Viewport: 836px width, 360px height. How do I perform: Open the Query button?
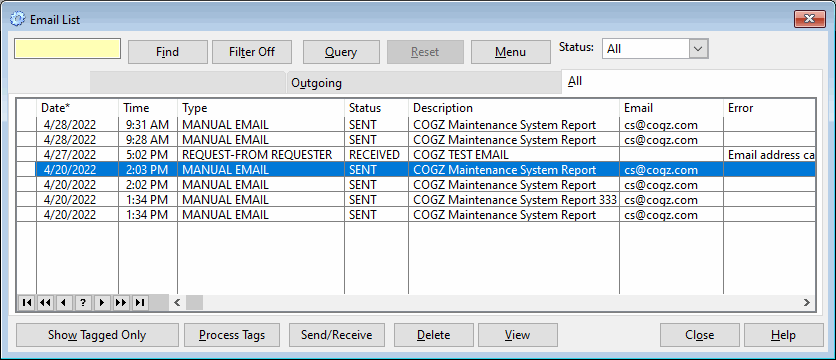point(341,52)
